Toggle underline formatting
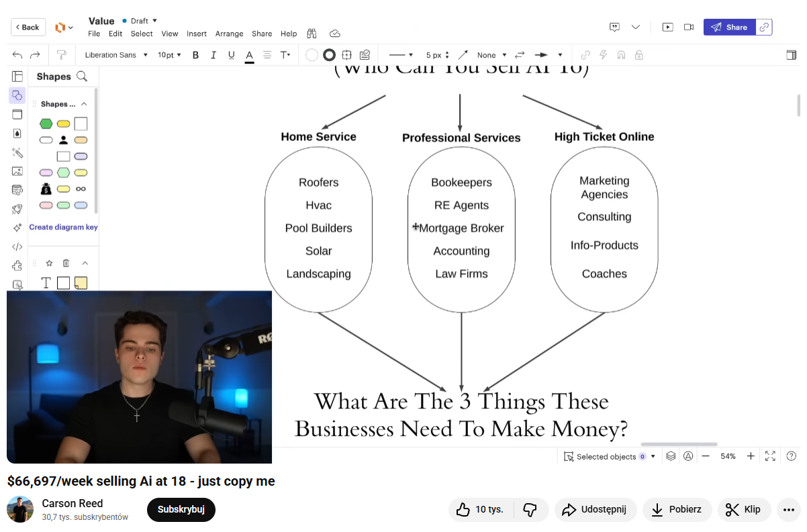The width and height of the screenshot is (807, 532). [231, 55]
